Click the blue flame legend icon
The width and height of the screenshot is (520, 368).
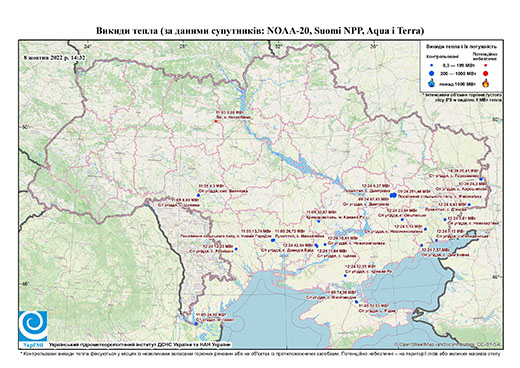click(x=432, y=83)
